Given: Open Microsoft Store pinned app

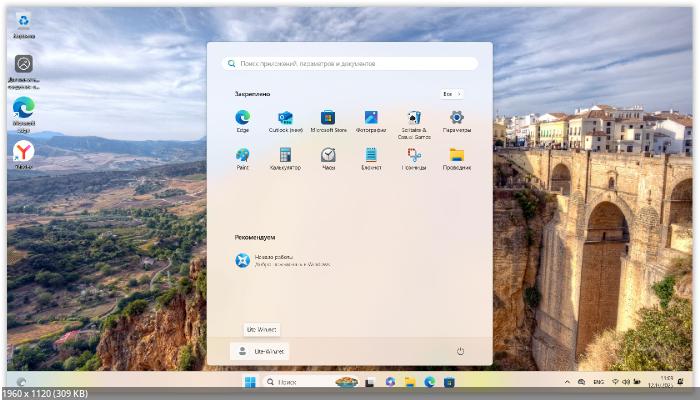Looking at the screenshot, I should pos(328,118).
